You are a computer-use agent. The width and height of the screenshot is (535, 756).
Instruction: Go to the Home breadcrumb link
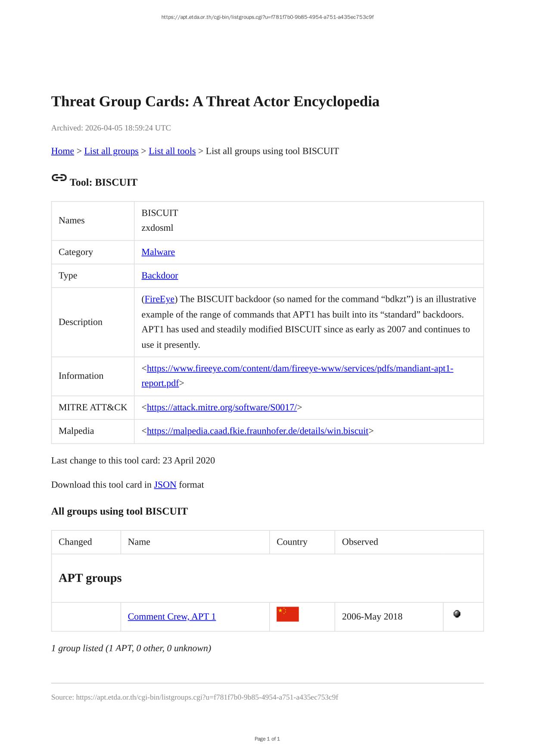pyautogui.click(x=62, y=151)
